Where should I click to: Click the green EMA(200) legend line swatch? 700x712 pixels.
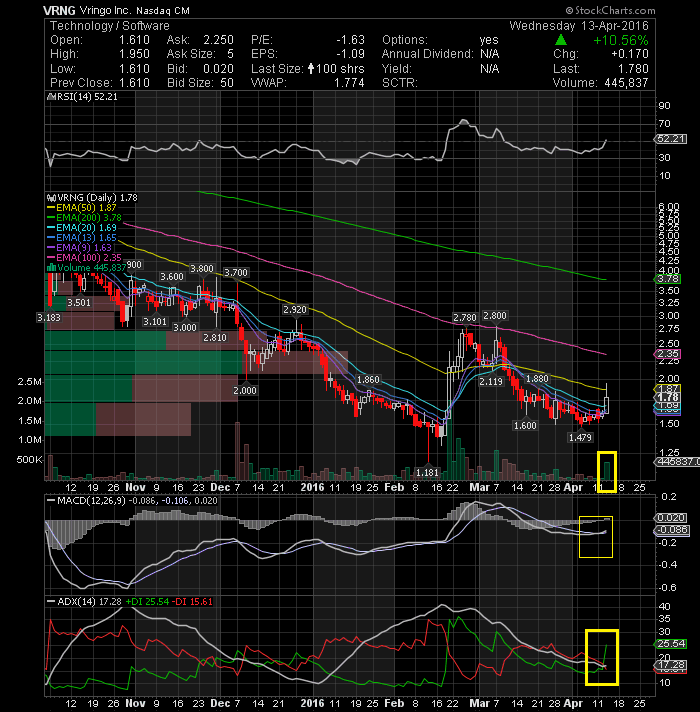(x=51, y=218)
